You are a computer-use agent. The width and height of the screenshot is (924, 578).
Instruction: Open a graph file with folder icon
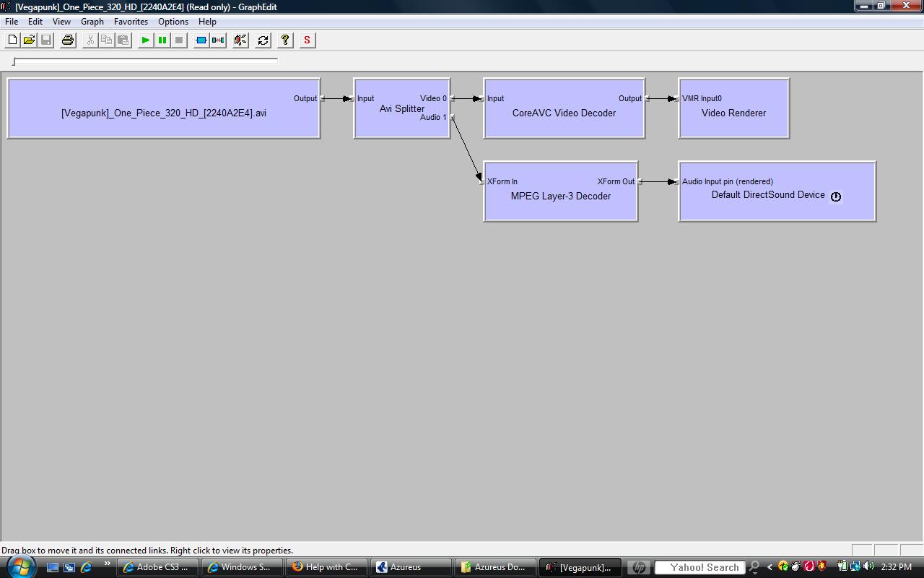pyautogui.click(x=29, y=40)
